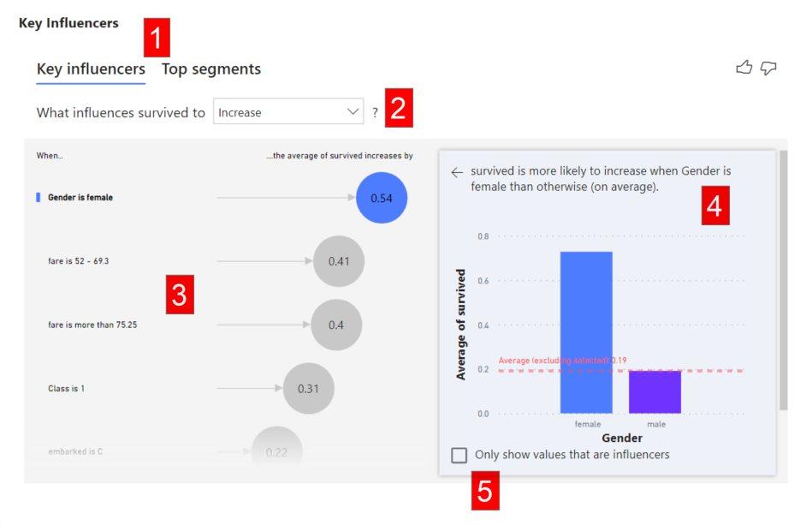The width and height of the screenshot is (812, 525).
Task: Select the Class is 1 influencer bubble
Action: [x=310, y=388]
